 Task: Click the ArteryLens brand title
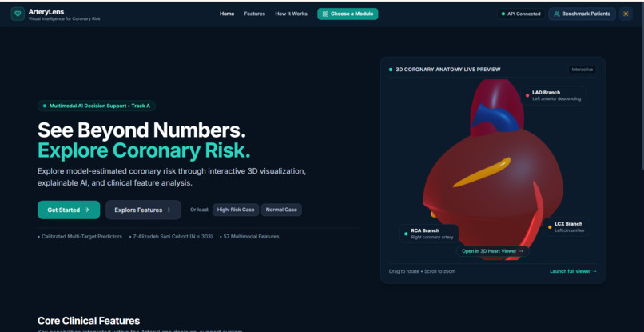coord(46,12)
